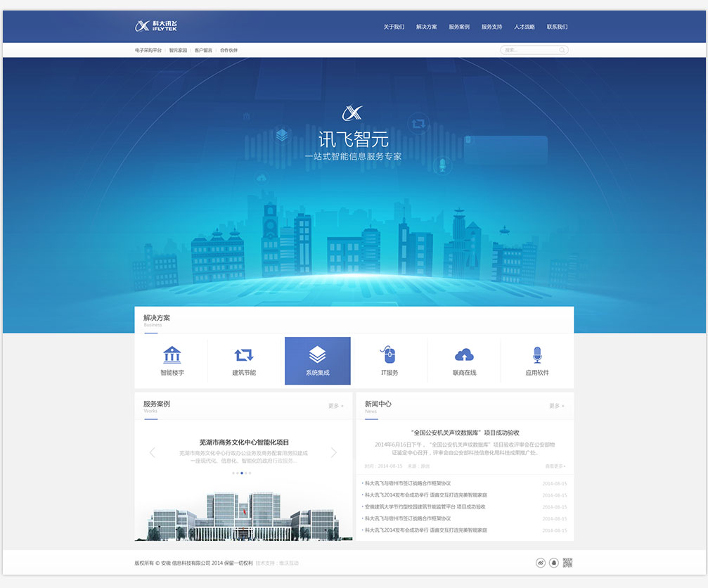This screenshot has height=588, width=708.
Task: Click the QR code icon in footer
Action: tap(567, 563)
